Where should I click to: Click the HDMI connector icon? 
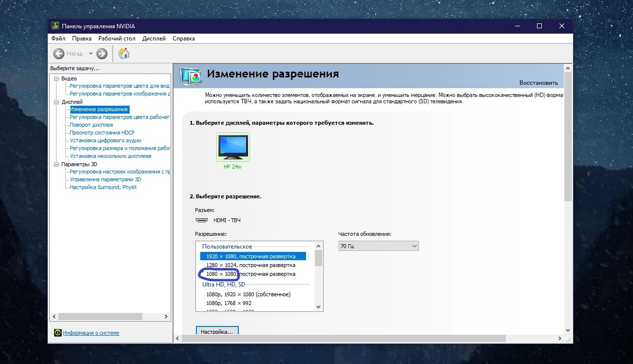click(x=202, y=220)
